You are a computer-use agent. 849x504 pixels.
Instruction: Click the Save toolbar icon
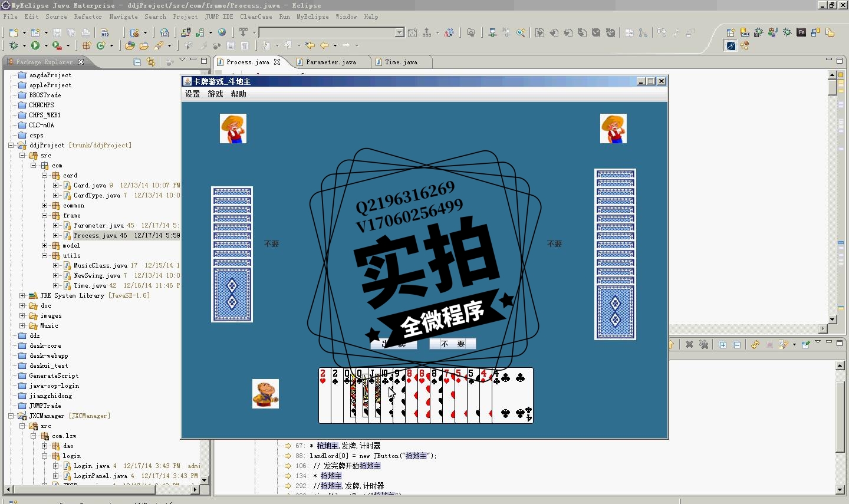pyautogui.click(x=57, y=32)
